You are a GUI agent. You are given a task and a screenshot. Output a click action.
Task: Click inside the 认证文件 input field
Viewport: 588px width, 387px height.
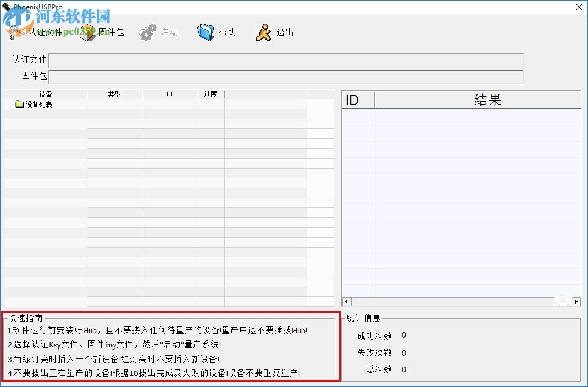click(286, 61)
